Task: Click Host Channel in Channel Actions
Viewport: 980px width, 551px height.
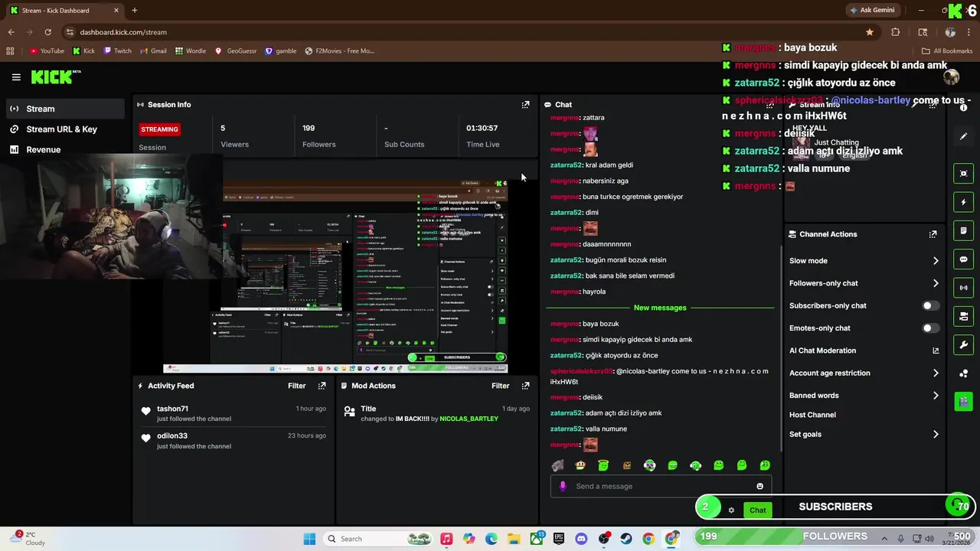Action: [812, 415]
